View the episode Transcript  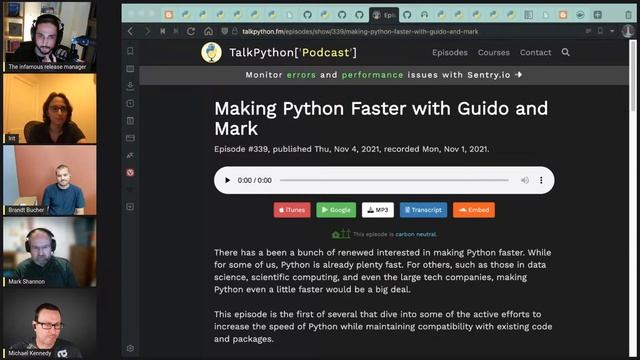423,210
